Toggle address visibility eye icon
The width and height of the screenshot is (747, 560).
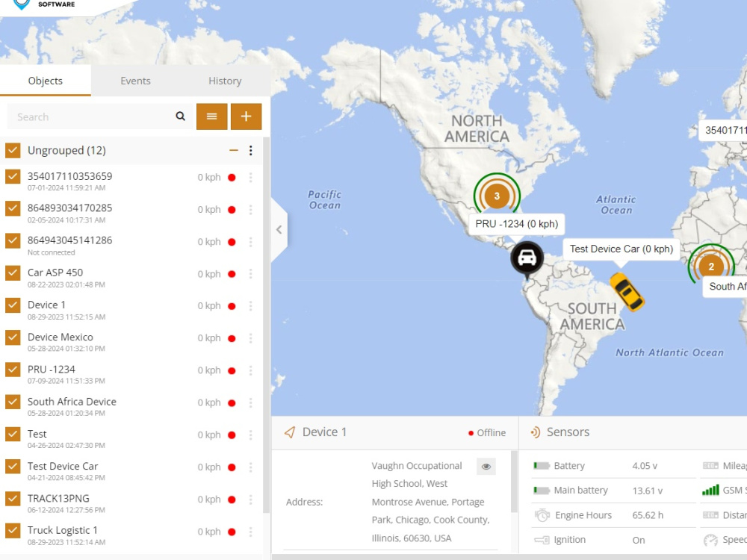tap(486, 466)
